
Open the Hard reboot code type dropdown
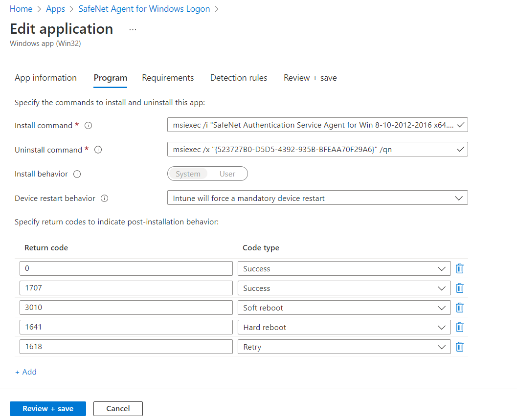pyautogui.click(x=344, y=328)
